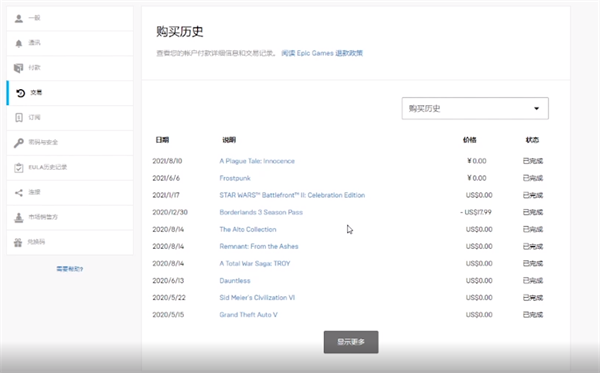Image resolution: width=600 pixels, height=373 pixels.
Task: Click the 购买历史 page heading
Action: 180,31
